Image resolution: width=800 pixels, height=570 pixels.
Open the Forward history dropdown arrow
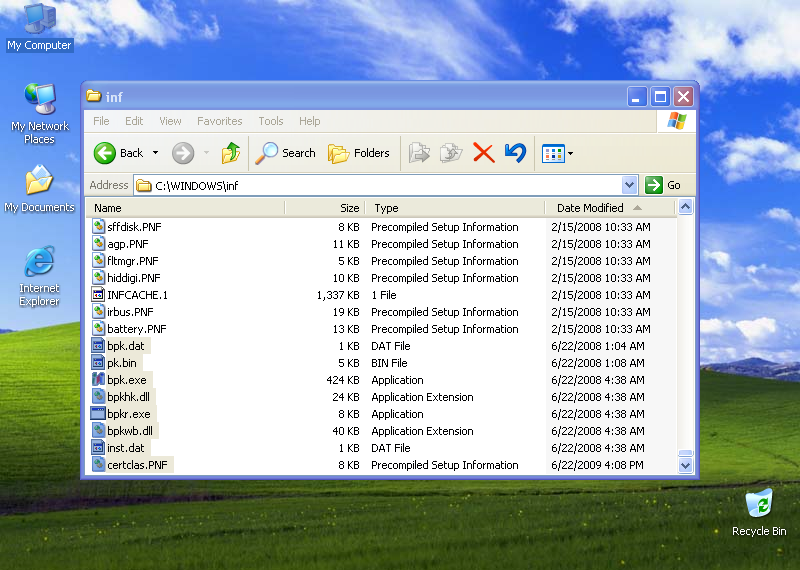pos(207,153)
